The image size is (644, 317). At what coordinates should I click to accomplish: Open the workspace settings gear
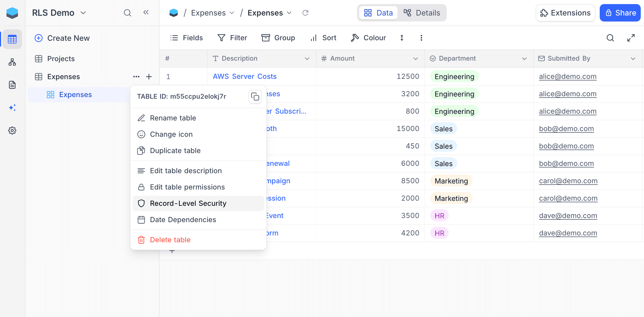coord(12,130)
